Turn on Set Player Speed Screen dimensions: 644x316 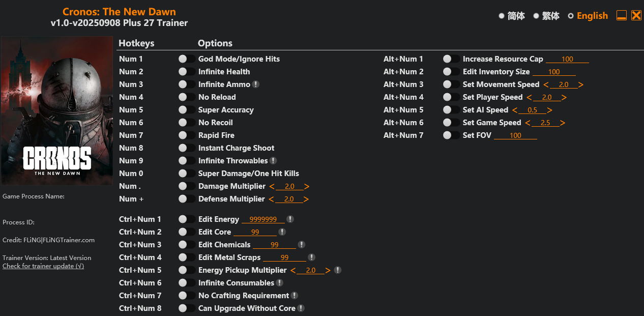coord(451,97)
